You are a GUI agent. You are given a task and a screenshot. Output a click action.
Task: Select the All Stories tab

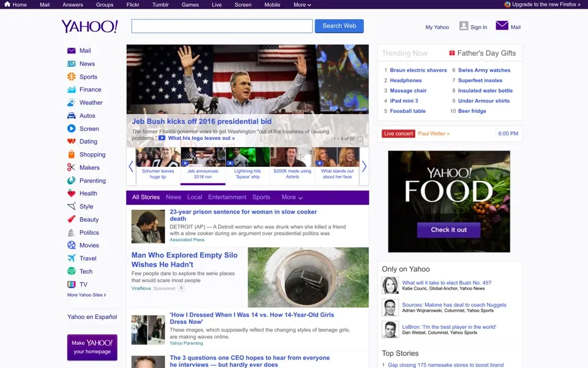[x=146, y=197]
